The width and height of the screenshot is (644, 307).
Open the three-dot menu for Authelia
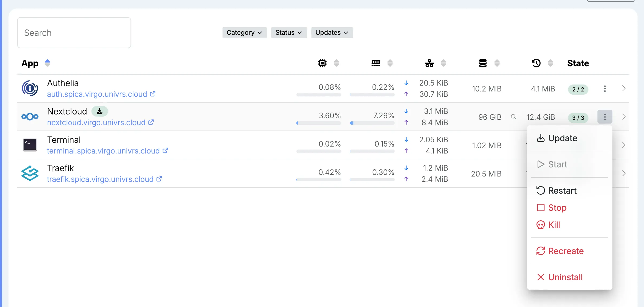[605, 89]
